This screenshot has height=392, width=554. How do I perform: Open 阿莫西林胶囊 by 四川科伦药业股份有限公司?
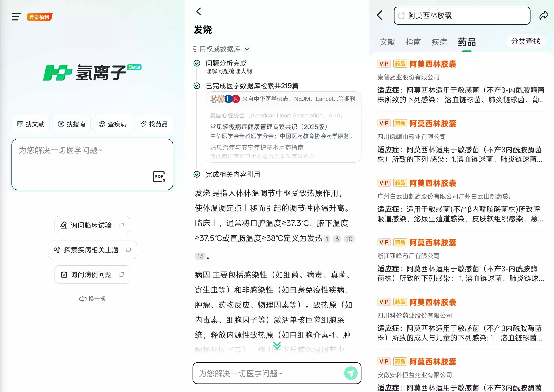[x=461, y=320]
